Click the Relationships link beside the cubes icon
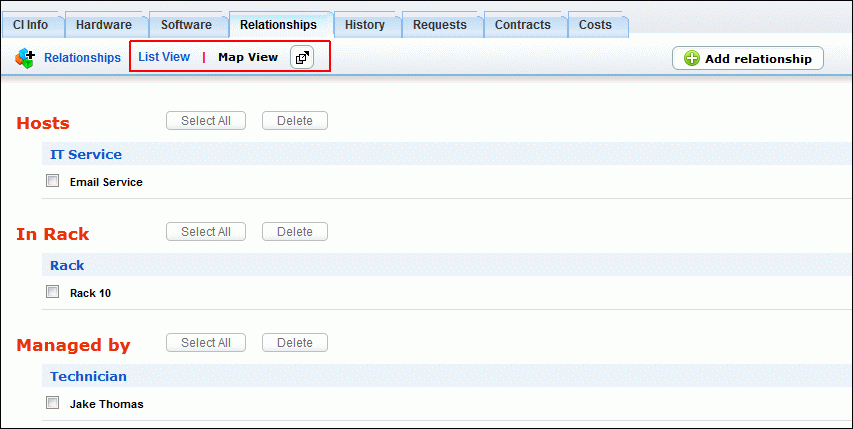 pos(82,58)
